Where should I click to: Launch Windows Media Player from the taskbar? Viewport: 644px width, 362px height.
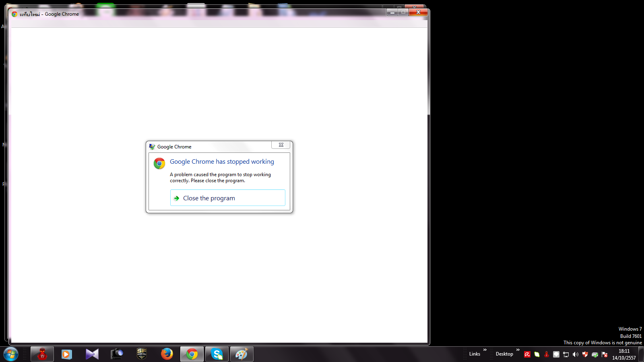tap(67, 354)
